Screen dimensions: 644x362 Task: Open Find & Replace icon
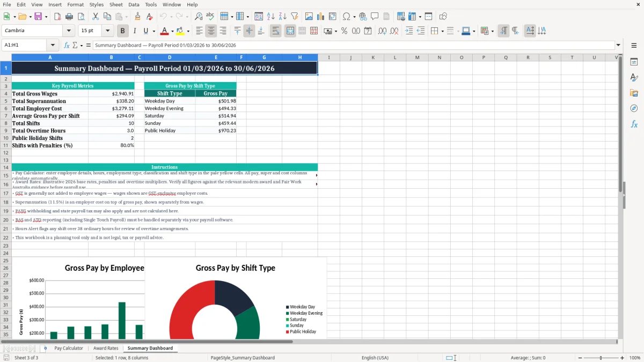click(x=199, y=17)
